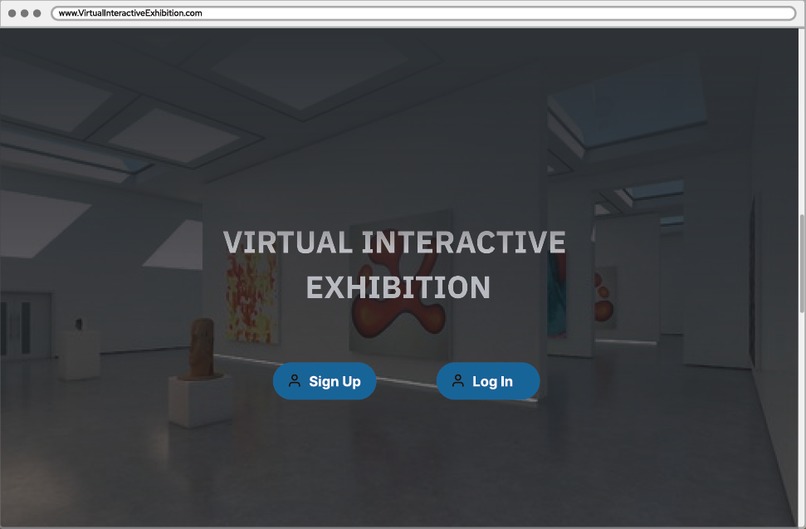
Task: Click the first window control dot
Action: tap(12, 13)
